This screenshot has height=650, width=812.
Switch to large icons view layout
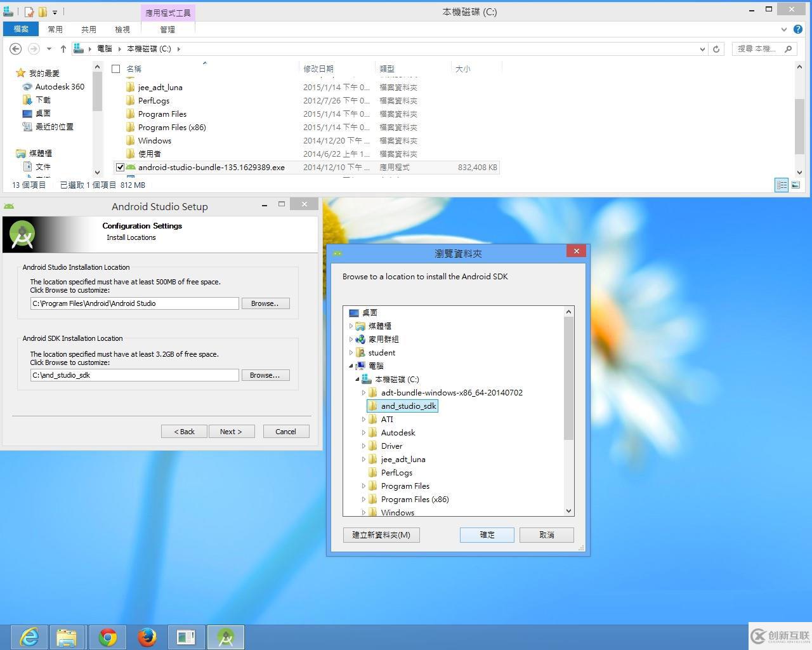(x=795, y=185)
